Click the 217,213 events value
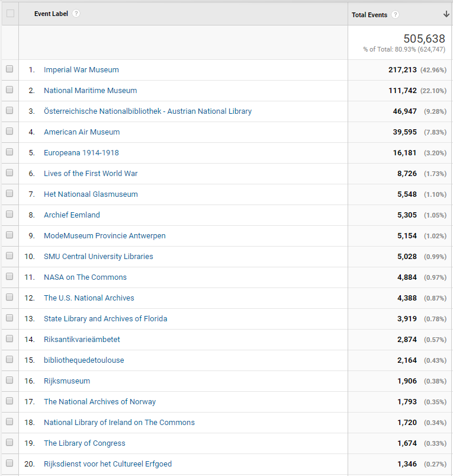Screen dimensions: 453x476 [403, 70]
